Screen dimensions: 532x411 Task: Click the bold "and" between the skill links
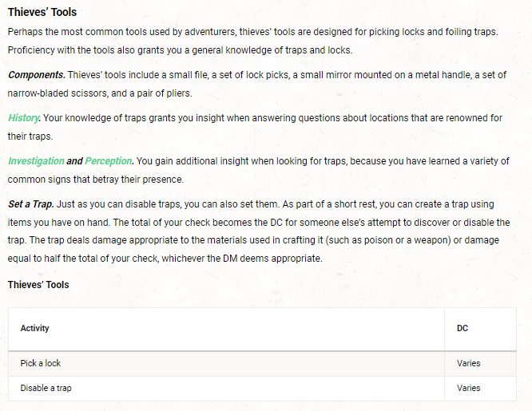[x=74, y=161]
